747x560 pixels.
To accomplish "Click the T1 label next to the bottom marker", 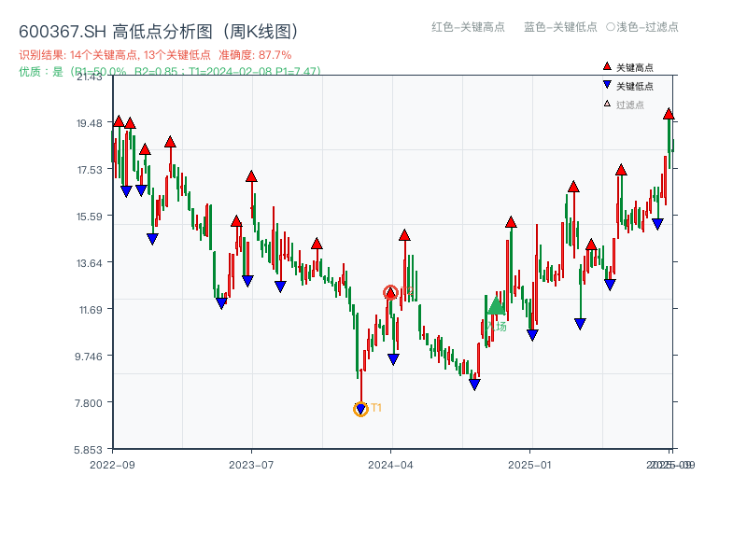I will pyautogui.click(x=375, y=408).
